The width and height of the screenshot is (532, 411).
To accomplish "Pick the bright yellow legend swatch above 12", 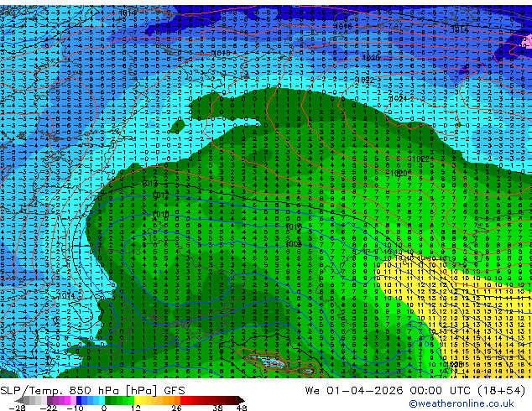I will (137, 400).
